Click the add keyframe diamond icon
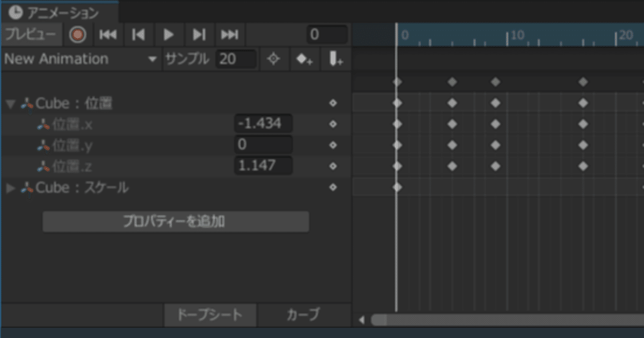The height and width of the screenshot is (338, 644). pos(304,59)
